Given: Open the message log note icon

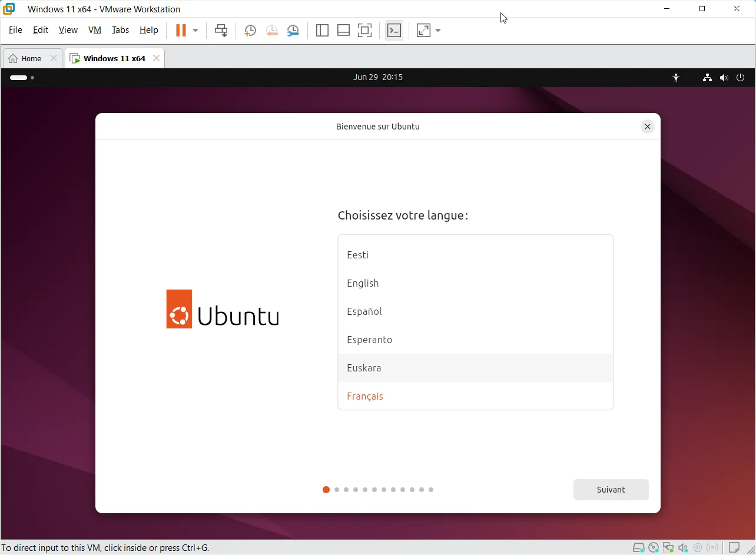Looking at the screenshot, I should click(734, 548).
